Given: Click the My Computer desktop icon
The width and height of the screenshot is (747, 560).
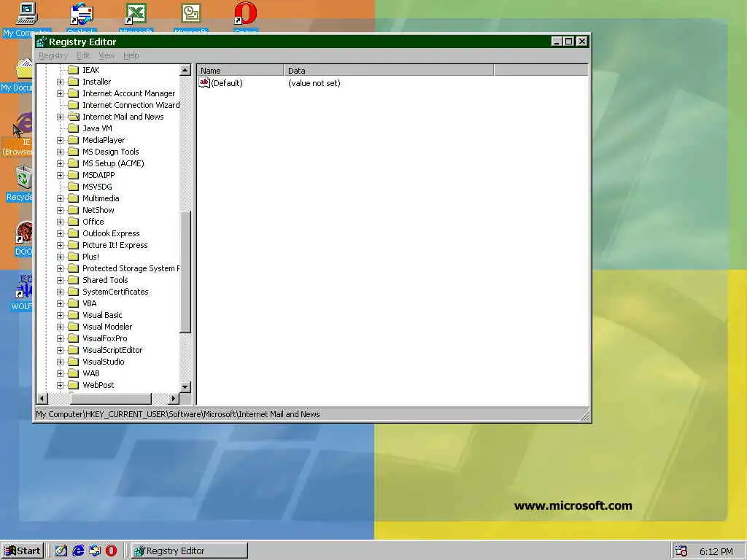Looking at the screenshot, I should [x=27, y=13].
